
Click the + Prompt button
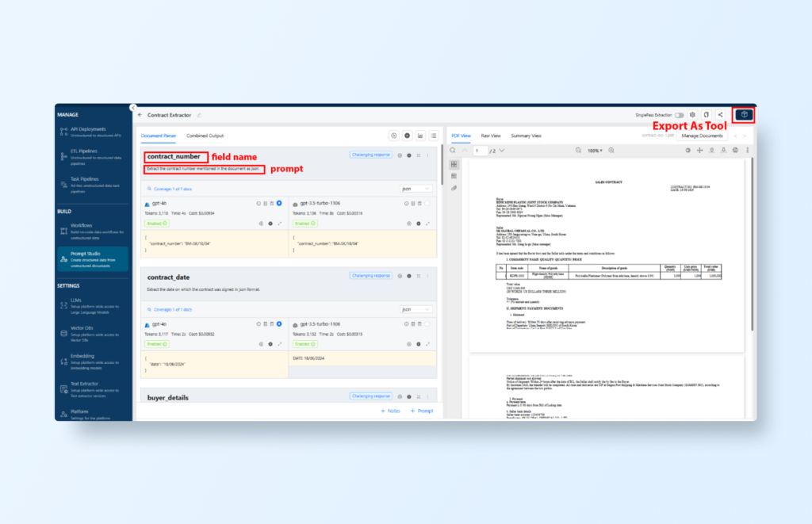(x=422, y=411)
